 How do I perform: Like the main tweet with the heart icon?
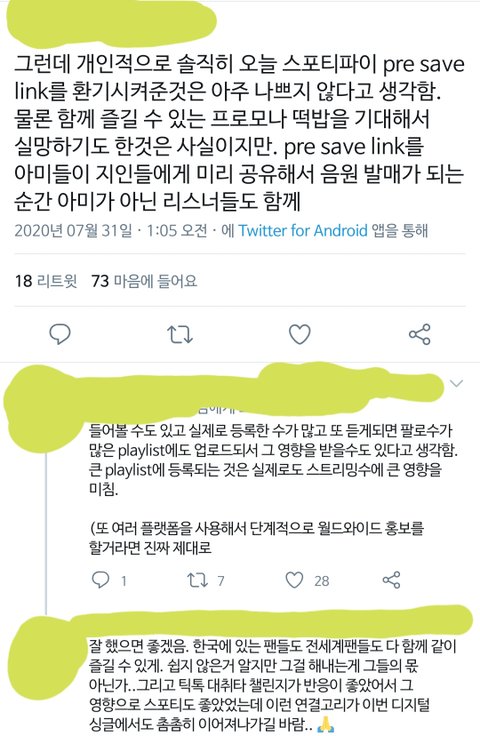pyautogui.click(x=299, y=334)
